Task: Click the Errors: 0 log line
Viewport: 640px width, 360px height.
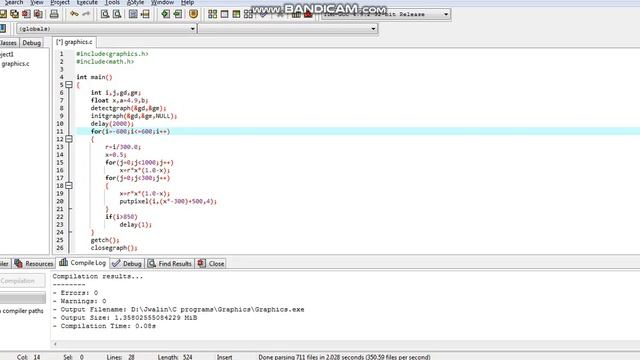Action: coord(76,293)
